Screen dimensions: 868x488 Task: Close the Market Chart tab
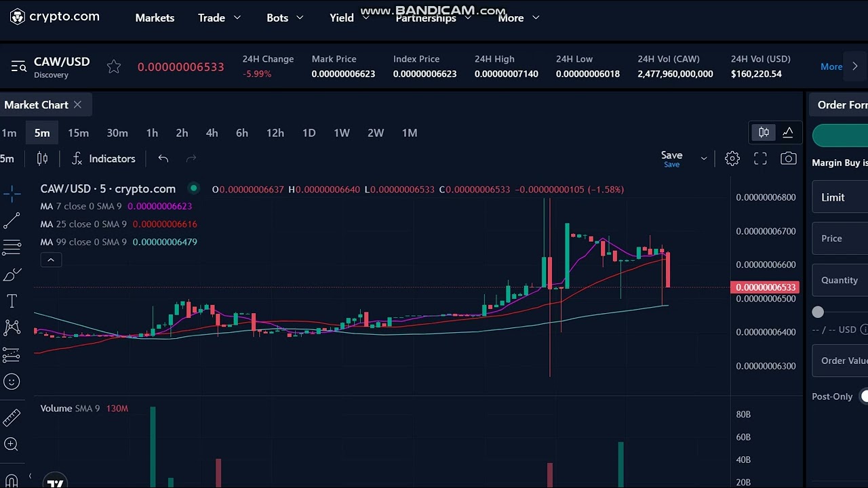(x=77, y=104)
